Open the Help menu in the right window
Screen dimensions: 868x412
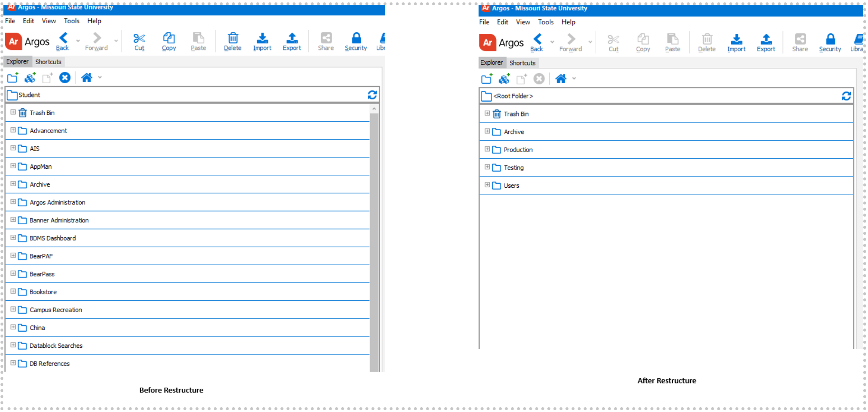pyautogui.click(x=568, y=22)
